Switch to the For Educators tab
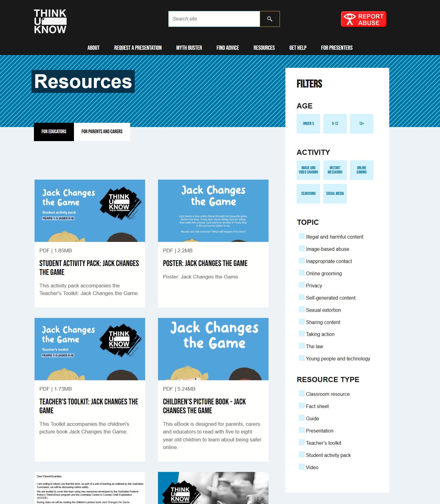 pos(54,132)
